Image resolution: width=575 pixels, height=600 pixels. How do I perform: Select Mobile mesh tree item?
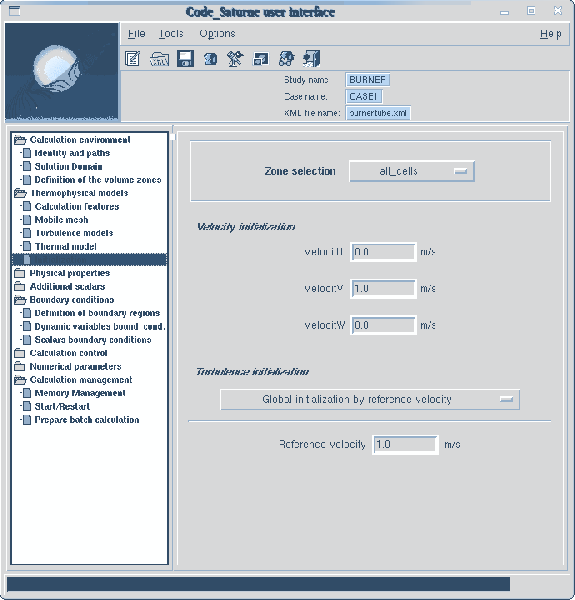click(x=61, y=220)
